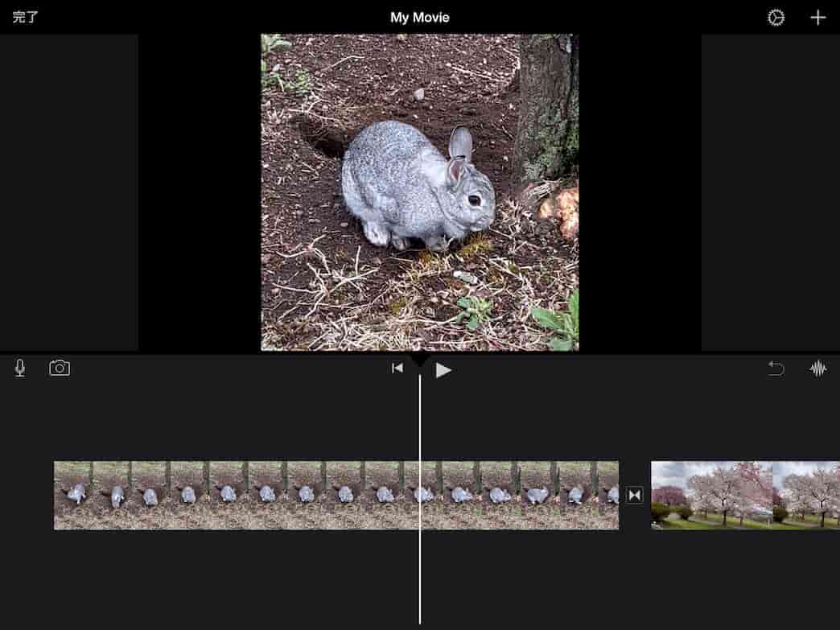The height and width of the screenshot is (630, 840).
Task: Tap the rabbit preview in the viewer
Action: point(419,192)
